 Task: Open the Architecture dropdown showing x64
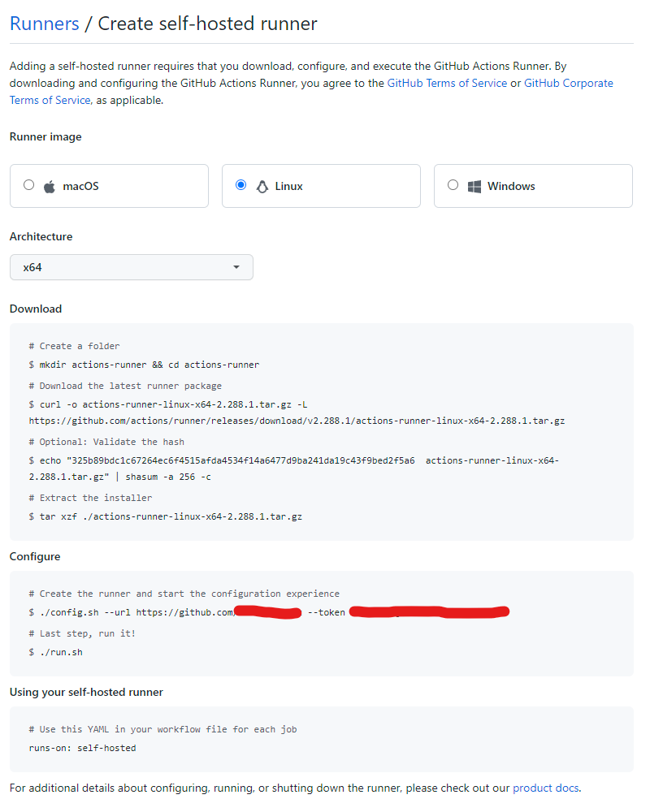pos(131,267)
